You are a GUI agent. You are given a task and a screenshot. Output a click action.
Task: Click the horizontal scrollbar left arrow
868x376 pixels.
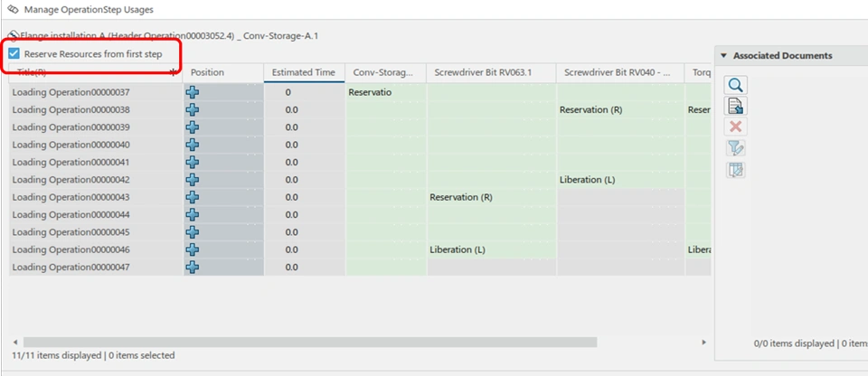pos(15,343)
